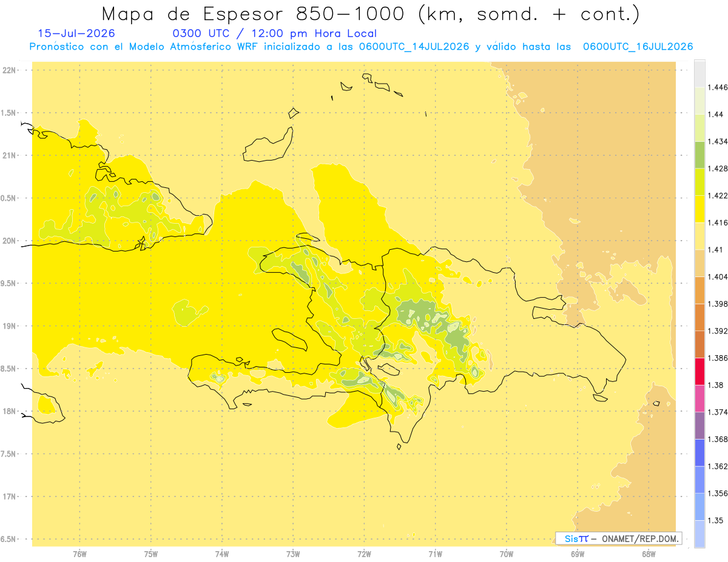The width and height of the screenshot is (728, 562).
Task: Click the legend value '1.392'
Action: tap(717, 331)
